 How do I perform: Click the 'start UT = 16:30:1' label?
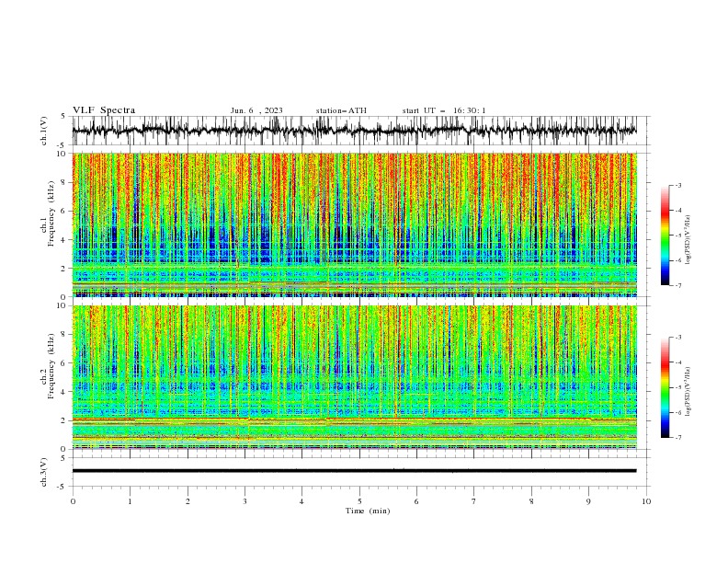[x=444, y=110]
